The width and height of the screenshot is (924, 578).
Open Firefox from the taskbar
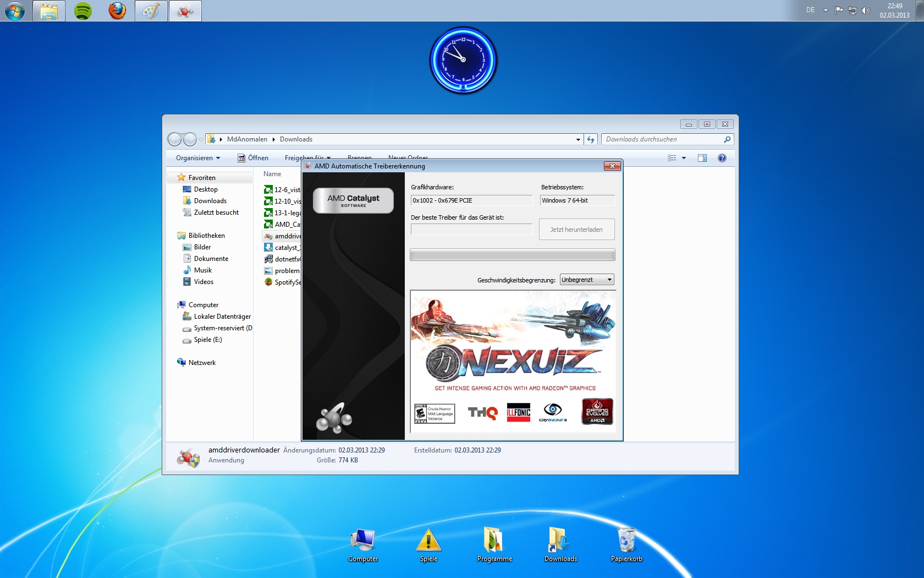117,11
